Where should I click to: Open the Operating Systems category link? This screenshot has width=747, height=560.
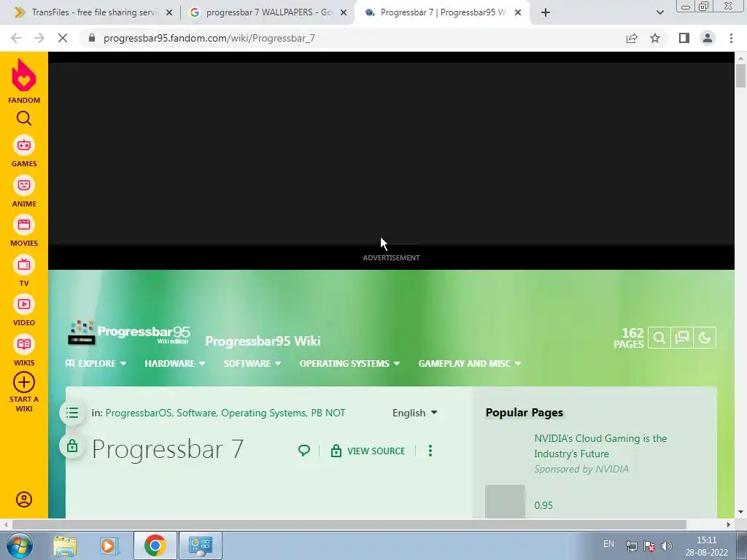point(263,413)
